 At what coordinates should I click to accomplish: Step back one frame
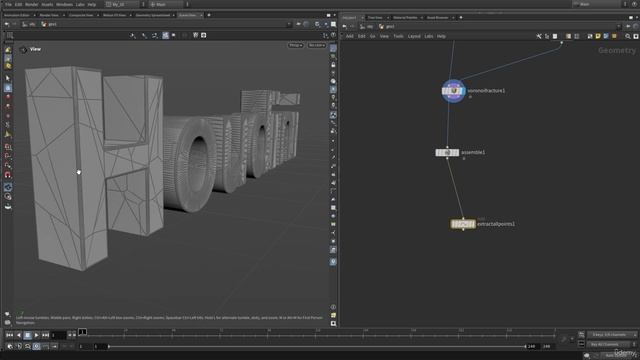point(18,335)
